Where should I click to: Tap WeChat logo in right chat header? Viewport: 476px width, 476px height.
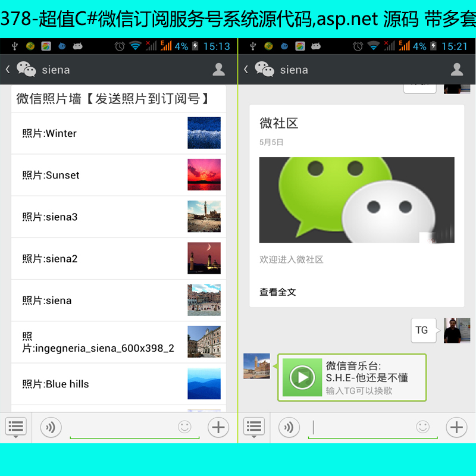point(264,69)
